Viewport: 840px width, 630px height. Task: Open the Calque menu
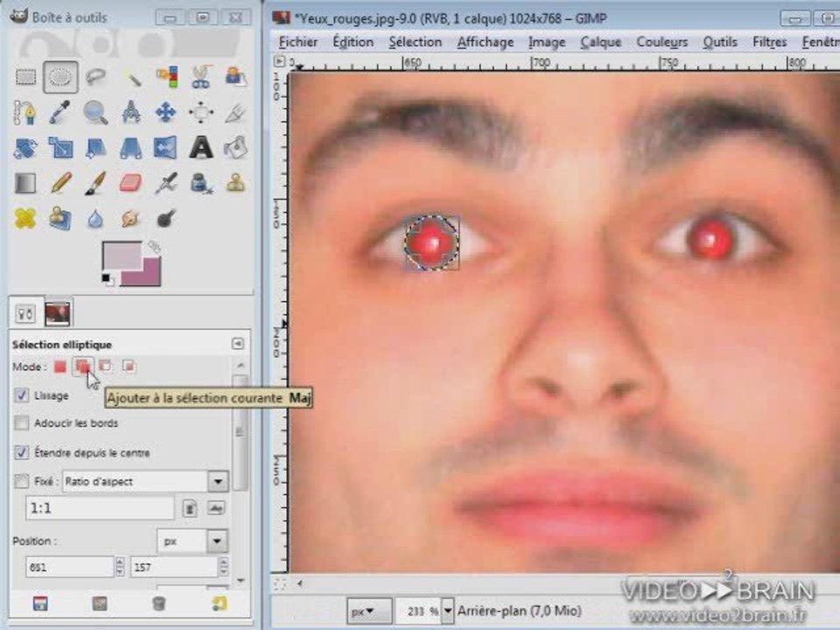pyautogui.click(x=600, y=42)
